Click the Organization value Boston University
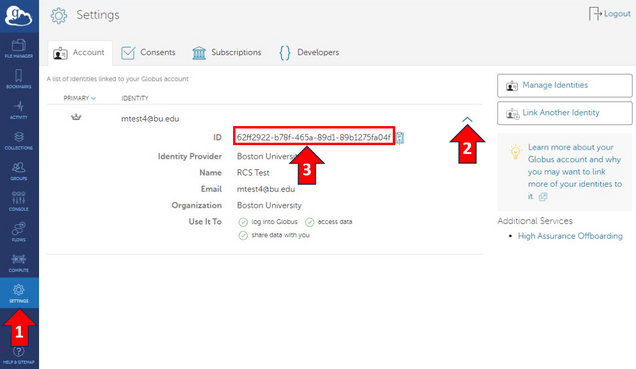The width and height of the screenshot is (636, 369). click(269, 206)
